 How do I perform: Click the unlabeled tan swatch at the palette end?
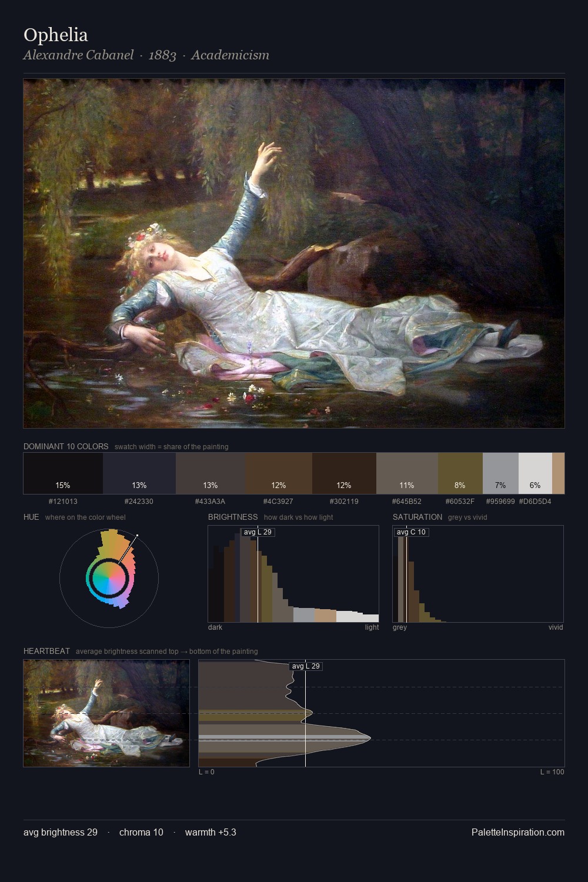[558, 473]
